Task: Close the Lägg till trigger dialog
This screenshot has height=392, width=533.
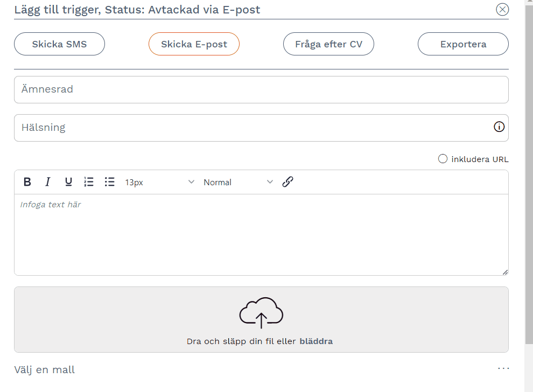Action: (x=502, y=9)
